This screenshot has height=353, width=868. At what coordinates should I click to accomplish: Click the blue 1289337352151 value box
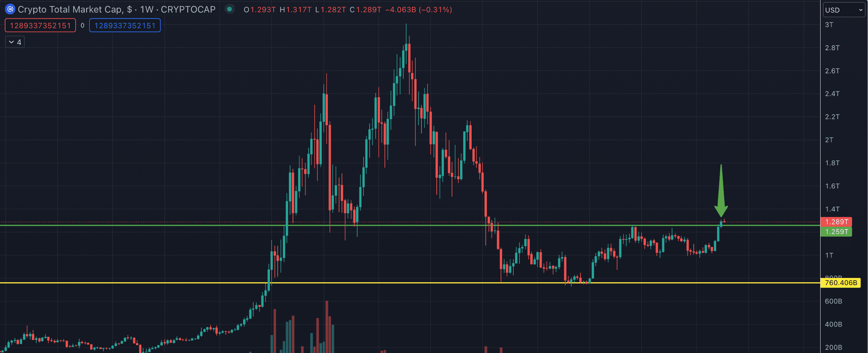pos(125,25)
